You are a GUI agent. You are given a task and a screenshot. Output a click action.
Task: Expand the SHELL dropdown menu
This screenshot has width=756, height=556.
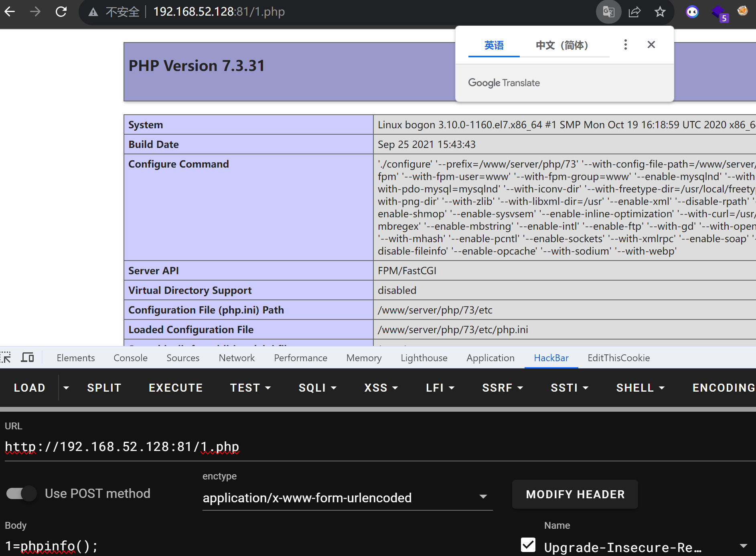click(x=640, y=388)
